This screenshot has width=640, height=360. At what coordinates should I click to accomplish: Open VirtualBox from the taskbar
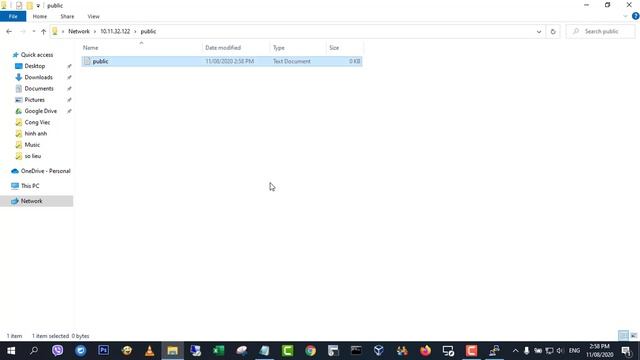379,351
